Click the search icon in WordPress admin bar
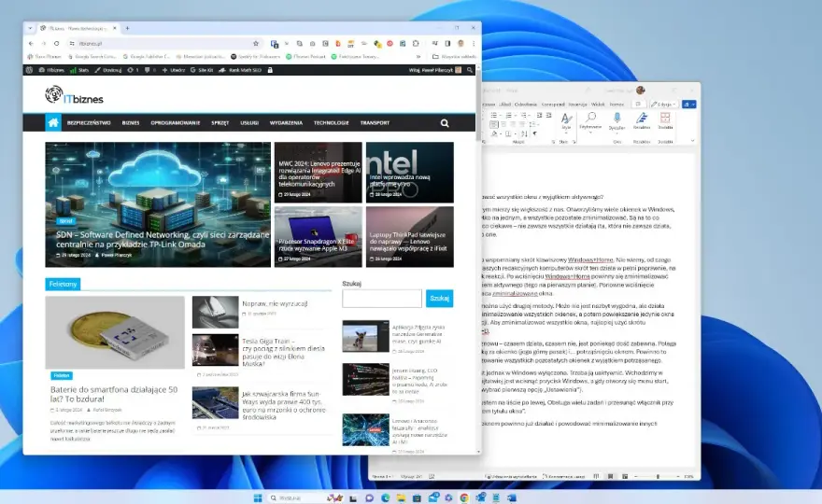The width and height of the screenshot is (822, 504). click(x=470, y=70)
